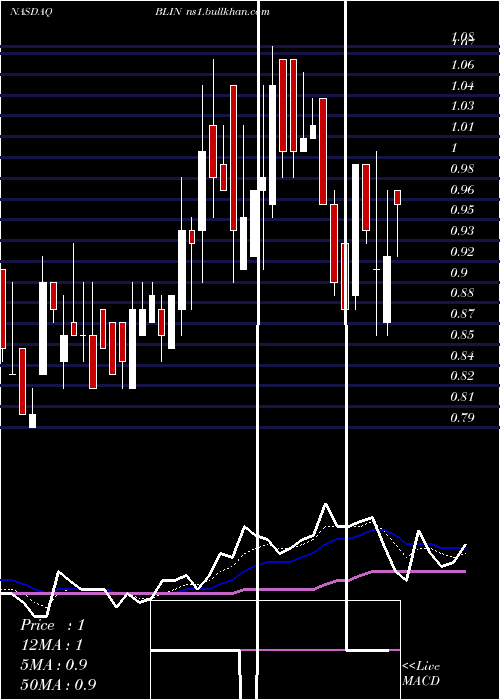
Task: Select the 0.98 price axis label
Action: [x=462, y=169]
